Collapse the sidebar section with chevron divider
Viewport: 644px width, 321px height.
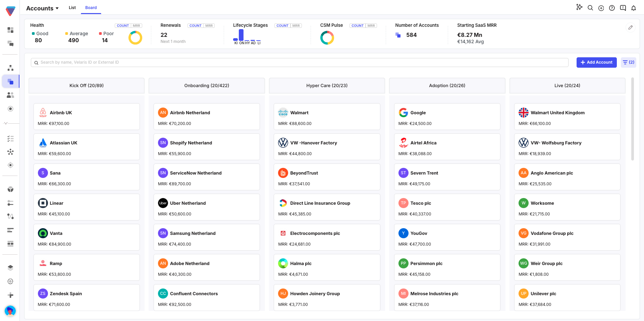6,123
